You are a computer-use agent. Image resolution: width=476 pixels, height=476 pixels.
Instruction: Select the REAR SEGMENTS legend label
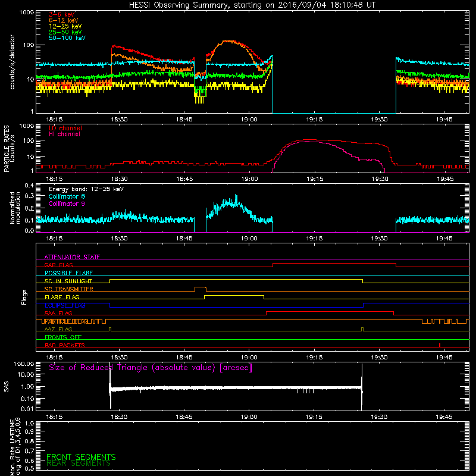click(79, 464)
